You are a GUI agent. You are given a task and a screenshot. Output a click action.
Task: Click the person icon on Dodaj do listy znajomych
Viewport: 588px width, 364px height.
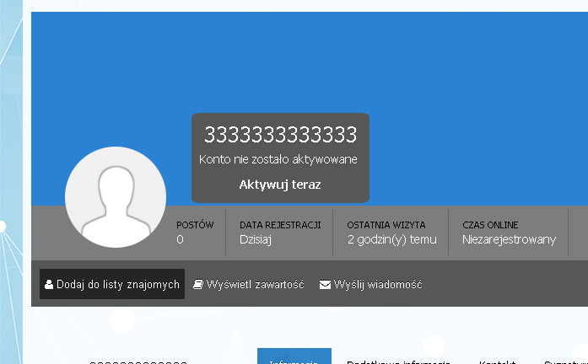point(49,285)
